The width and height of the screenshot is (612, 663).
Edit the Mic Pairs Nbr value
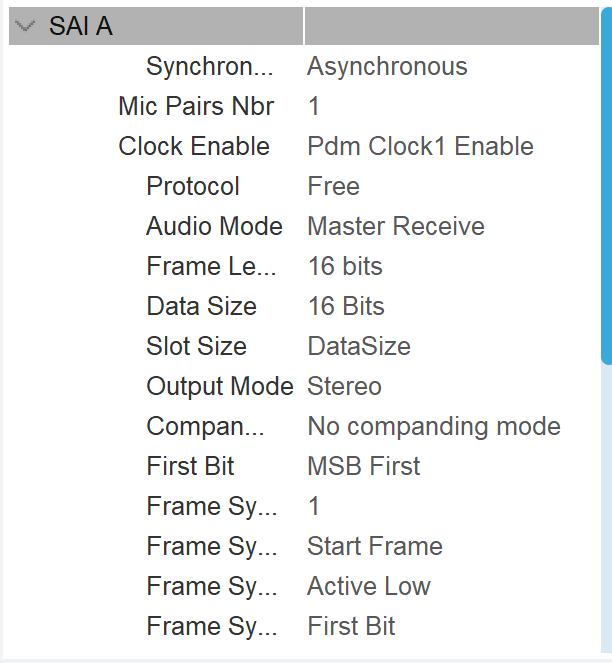pyautogui.click(x=314, y=107)
